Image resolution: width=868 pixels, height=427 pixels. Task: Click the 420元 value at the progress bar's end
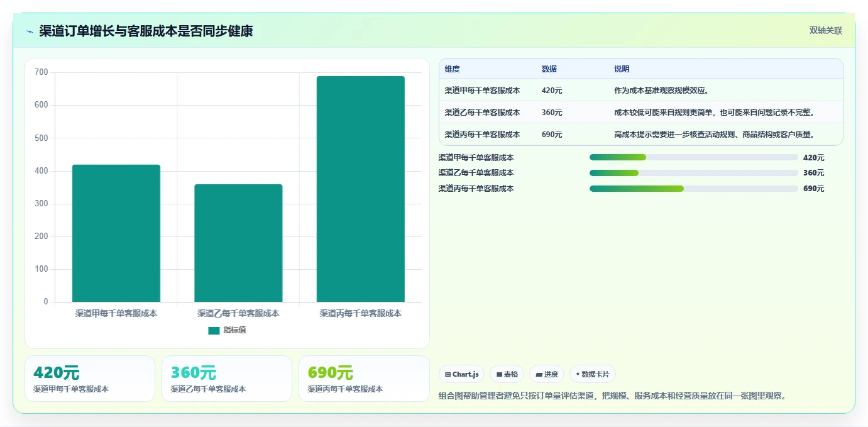(813, 158)
